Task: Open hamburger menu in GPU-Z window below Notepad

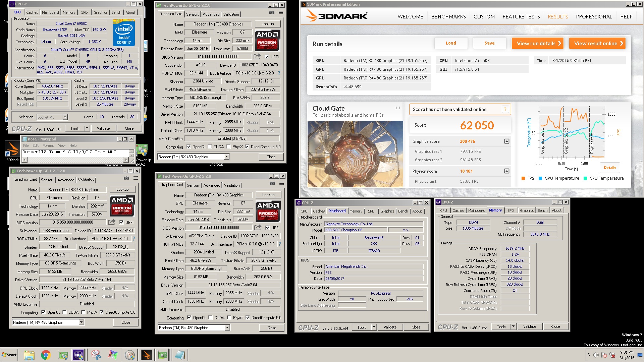Action: coord(136,178)
